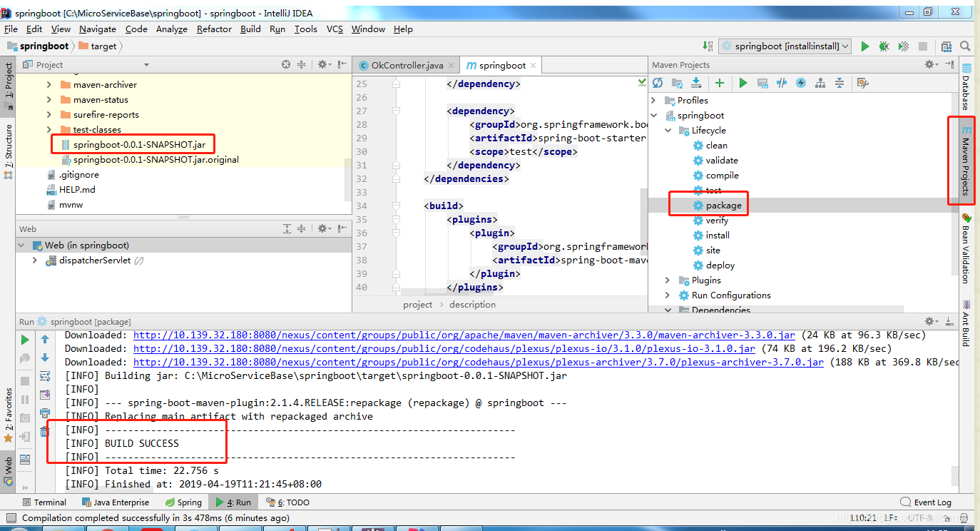Open Ant Build side tool window
This screenshot has height=531, width=980.
[966, 323]
